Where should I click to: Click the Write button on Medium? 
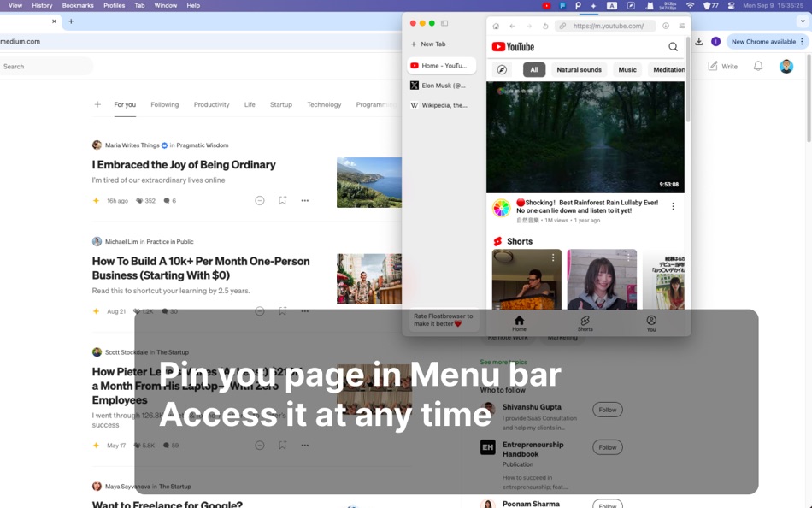pos(723,67)
